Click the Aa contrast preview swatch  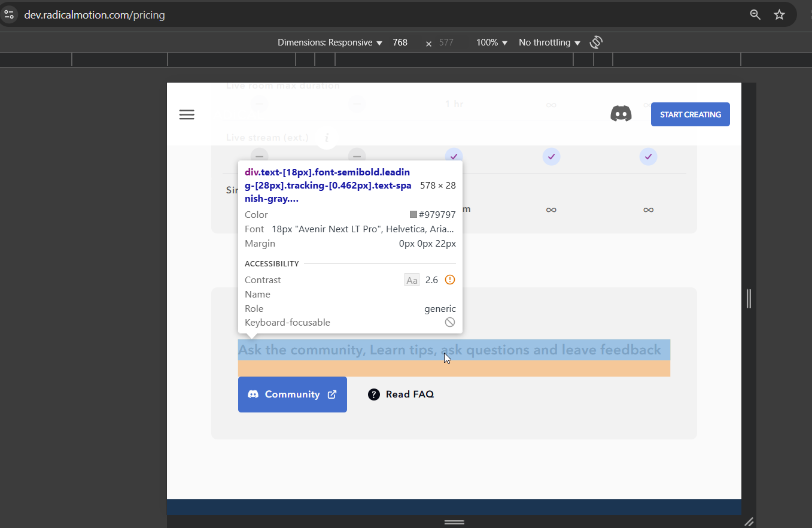(412, 280)
